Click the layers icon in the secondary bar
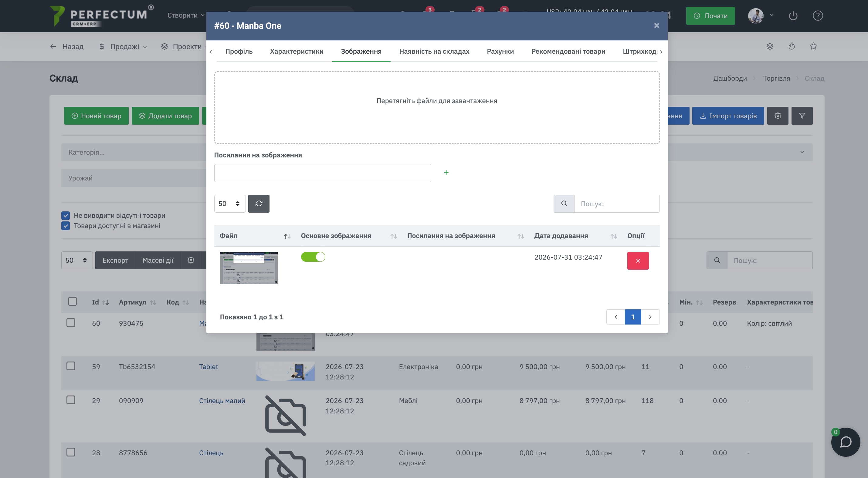868x478 pixels. 770,46
